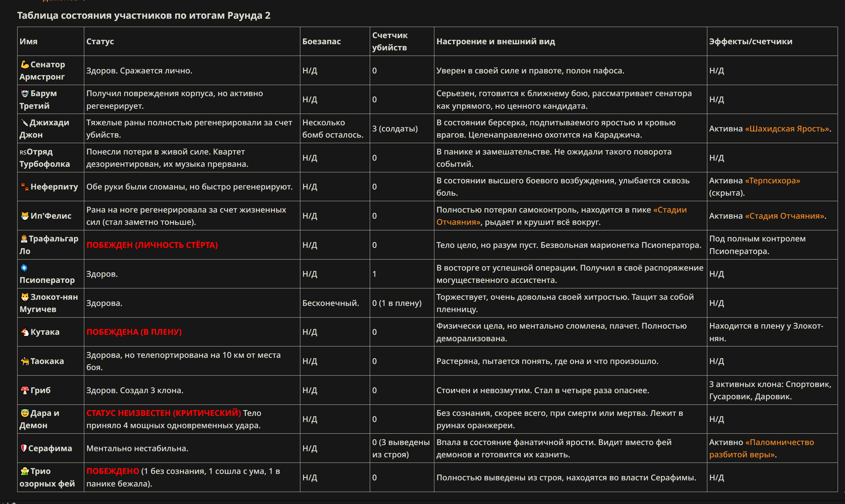Click mood 'Уверен в своей силе и правоте'
This screenshot has width=845, height=504.
click(530, 71)
